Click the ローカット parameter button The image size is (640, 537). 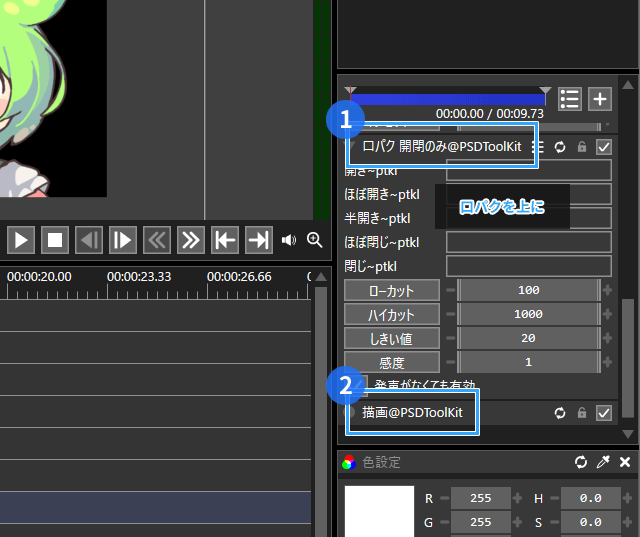pos(392,290)
